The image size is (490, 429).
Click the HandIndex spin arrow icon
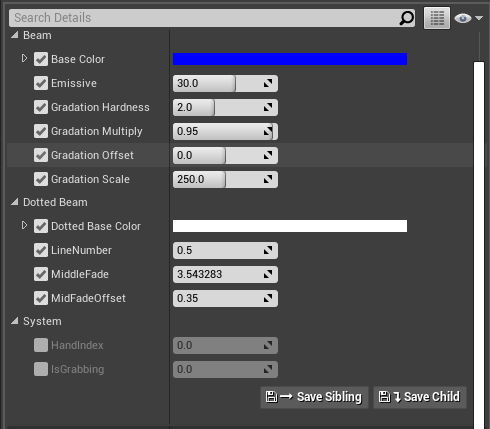coord(268,345)
